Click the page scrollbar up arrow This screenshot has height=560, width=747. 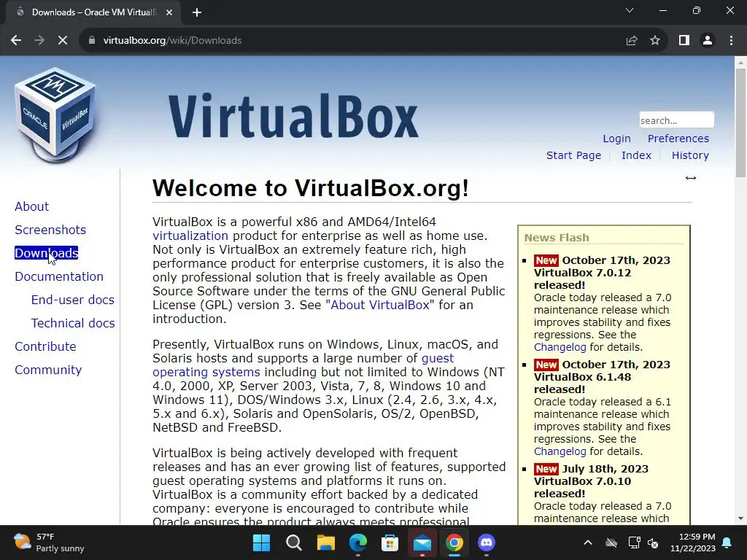click(x=740, y=62)
